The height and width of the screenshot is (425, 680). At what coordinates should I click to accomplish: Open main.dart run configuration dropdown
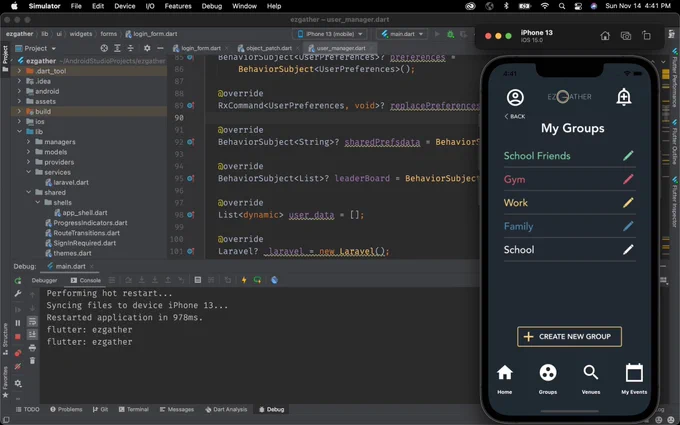click(x=402, y=34)
